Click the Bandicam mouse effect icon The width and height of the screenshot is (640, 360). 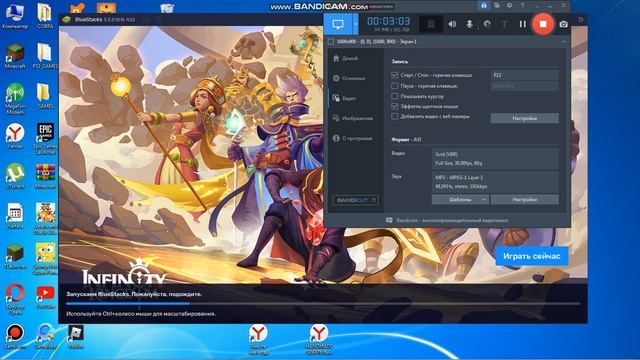tap(487, 24)
